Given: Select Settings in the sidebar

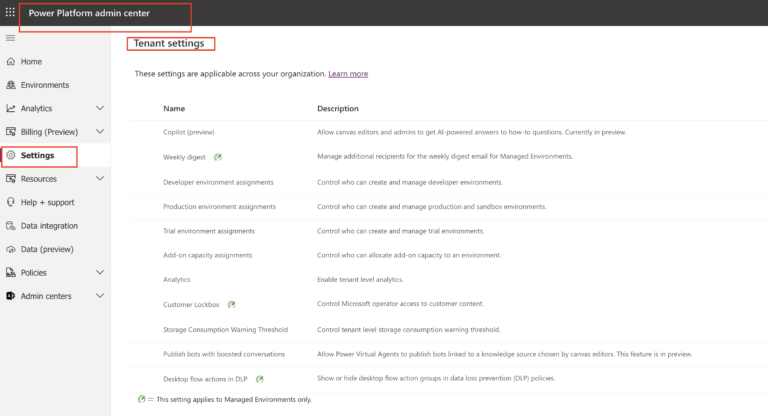Looking at the screenshot, I should coord(37,155).
